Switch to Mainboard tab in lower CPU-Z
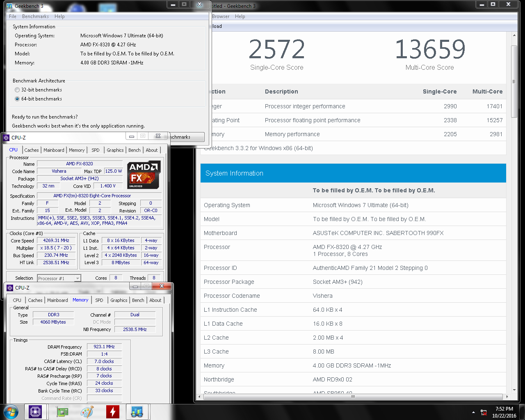The height and width of the screenshot is (420, 525). 57,300
